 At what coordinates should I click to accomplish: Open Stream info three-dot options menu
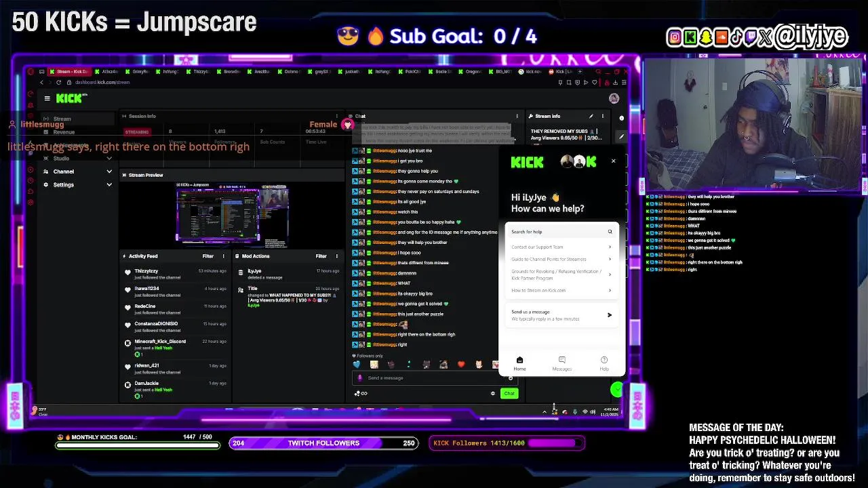[602, 116]
